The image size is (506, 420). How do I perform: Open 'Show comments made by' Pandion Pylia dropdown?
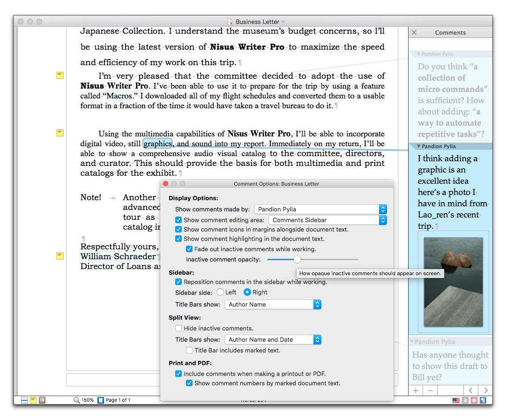[320, 209]
